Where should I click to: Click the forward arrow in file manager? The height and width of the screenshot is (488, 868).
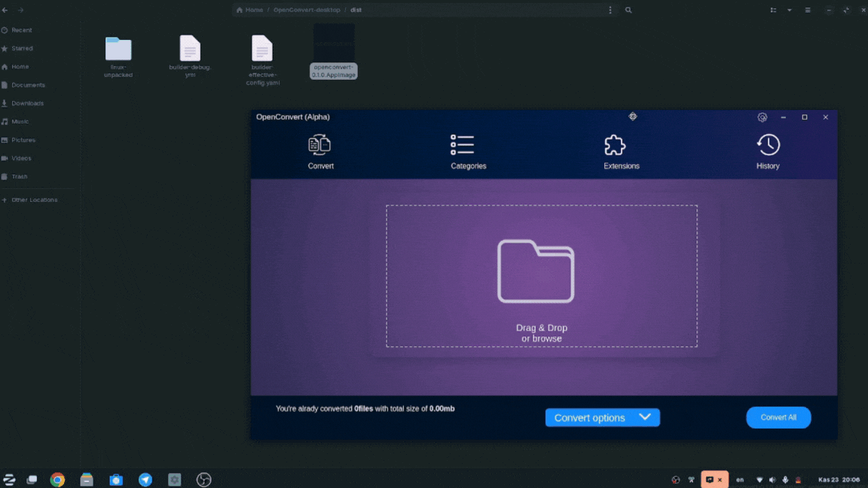pos(20,10)
